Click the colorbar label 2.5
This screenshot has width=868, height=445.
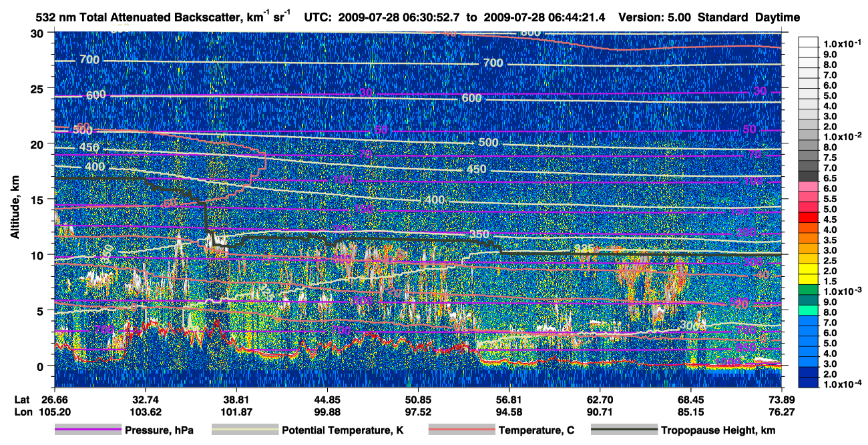[x=831, y=260]
